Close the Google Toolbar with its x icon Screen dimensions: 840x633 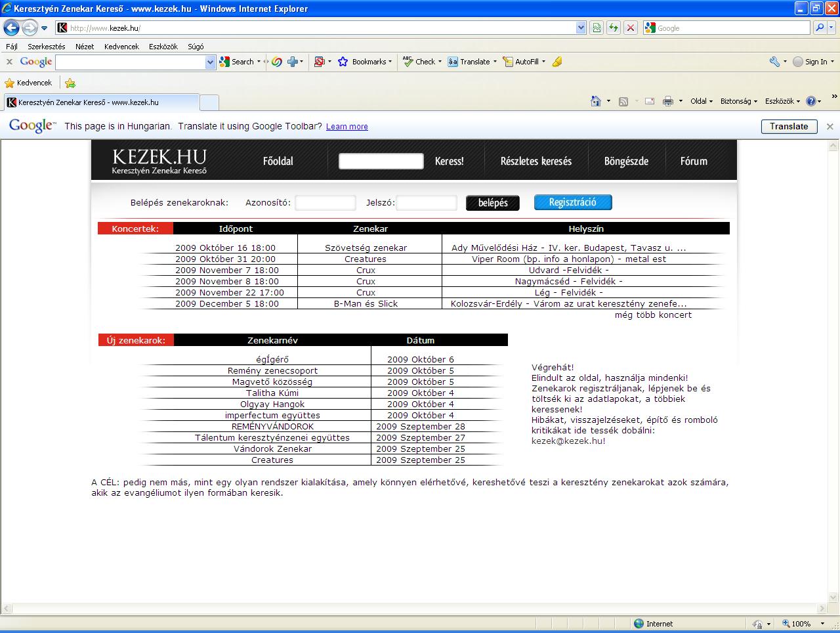(x=9, y=62)
